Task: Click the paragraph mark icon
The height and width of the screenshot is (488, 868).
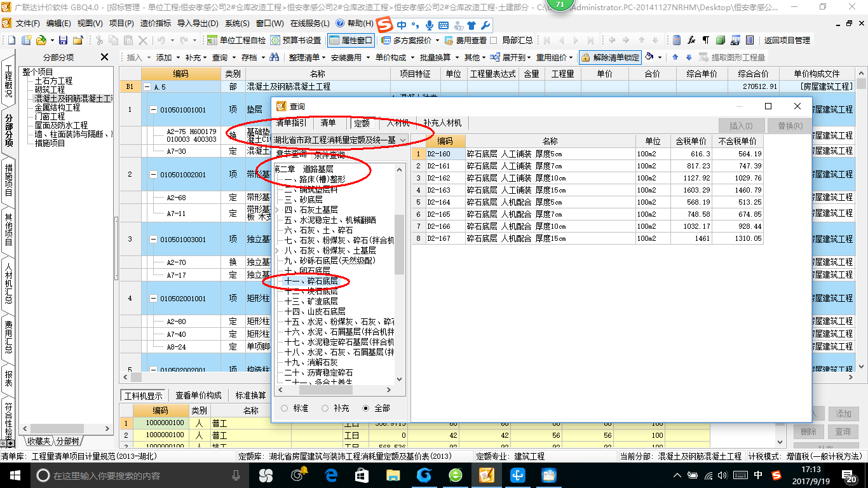Action: pyautogui.click(x=705, y=40)
